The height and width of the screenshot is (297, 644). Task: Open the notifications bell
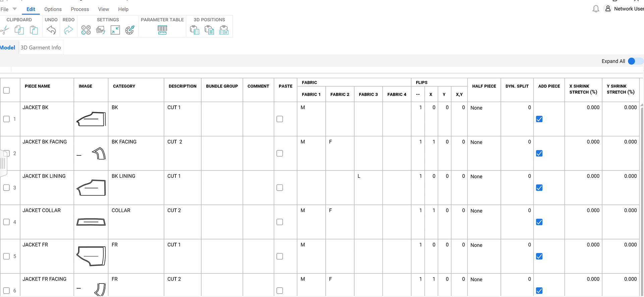pos(596,9)
